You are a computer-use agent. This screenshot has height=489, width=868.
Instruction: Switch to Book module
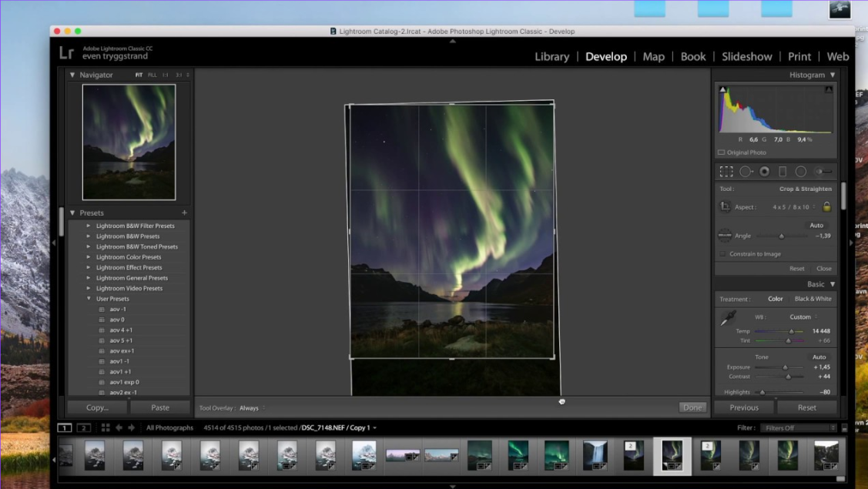[x=693, y=56]
